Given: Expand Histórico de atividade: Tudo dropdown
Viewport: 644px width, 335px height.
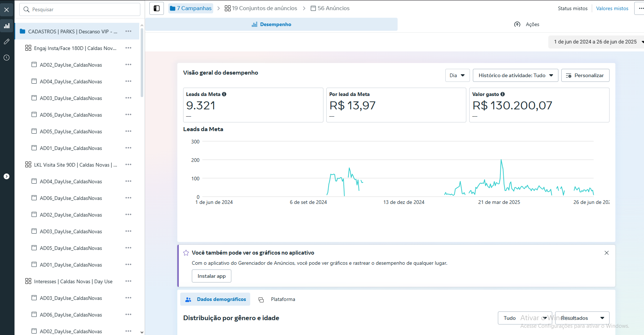Looking at the screenshot, I should 515,75.
